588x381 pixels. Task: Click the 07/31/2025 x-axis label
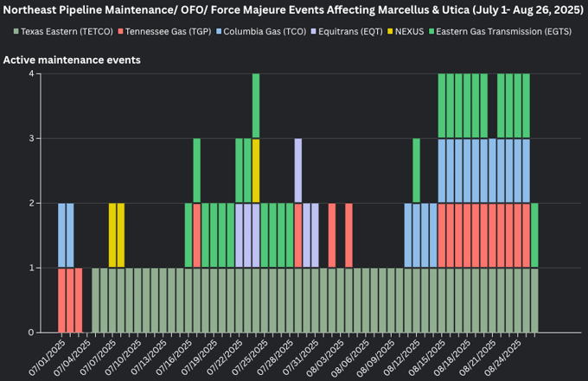tap(300, 358)
